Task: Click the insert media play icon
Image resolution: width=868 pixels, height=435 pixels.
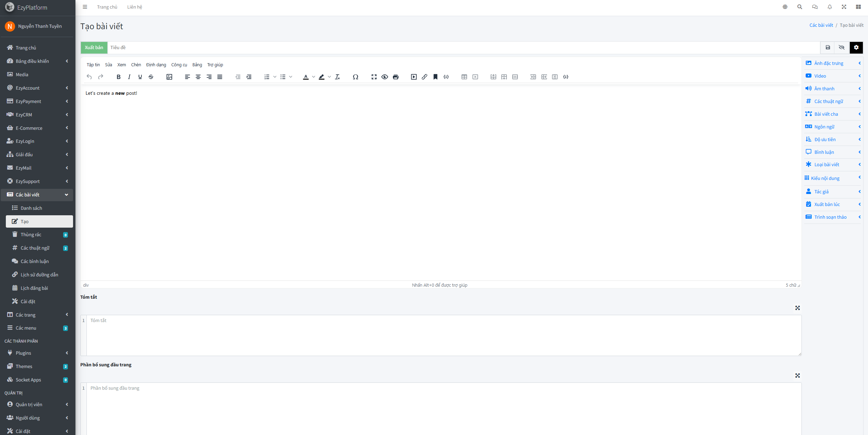Action: point(414,77)
